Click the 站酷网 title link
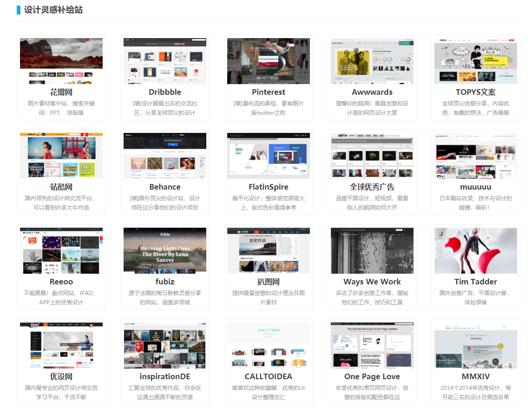Screen dimensions: 532x408 61,187
